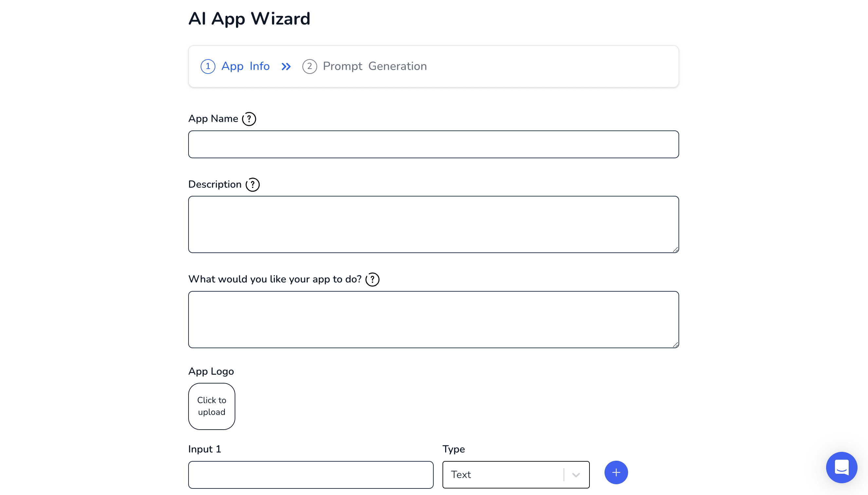This screenshot has width=868, height=495.
Task: Click the step 1 circled number icon
Action: 208,66
